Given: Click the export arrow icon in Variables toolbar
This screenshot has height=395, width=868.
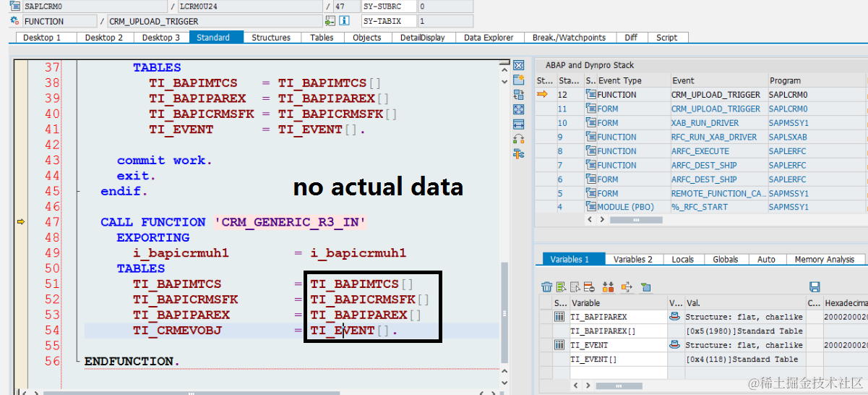Looking at the screenshot, I should [627, 287].
